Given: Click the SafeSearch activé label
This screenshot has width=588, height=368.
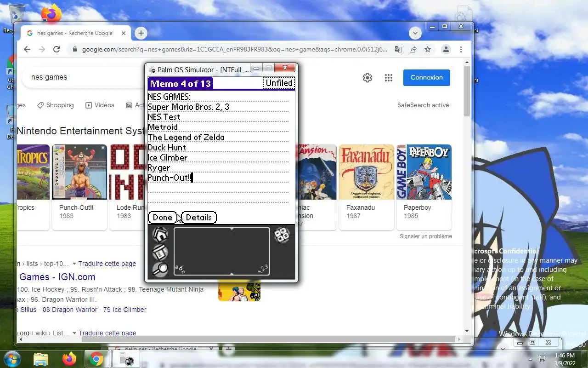Looking at the screenshot, I should pos(423,105).
